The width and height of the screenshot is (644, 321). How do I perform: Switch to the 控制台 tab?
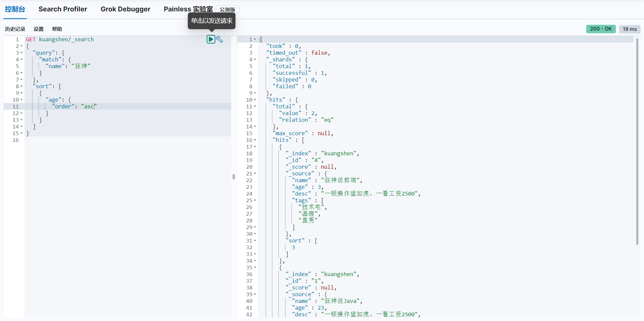coord(15,9)
